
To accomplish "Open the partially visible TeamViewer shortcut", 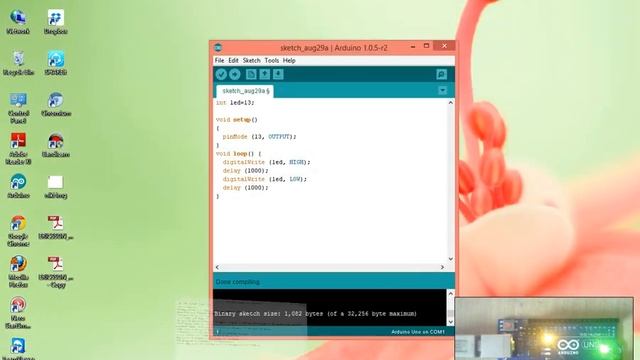I will [x=18, y=349].
